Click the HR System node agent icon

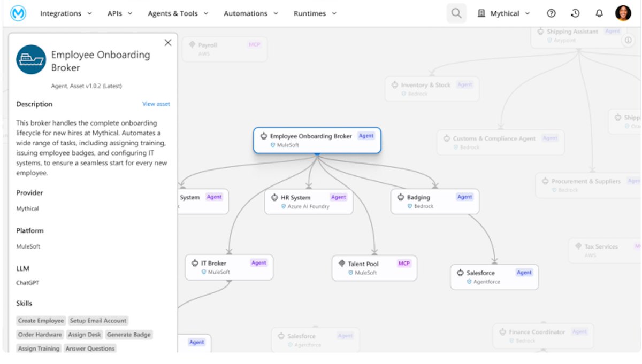(x=275, y=198)
